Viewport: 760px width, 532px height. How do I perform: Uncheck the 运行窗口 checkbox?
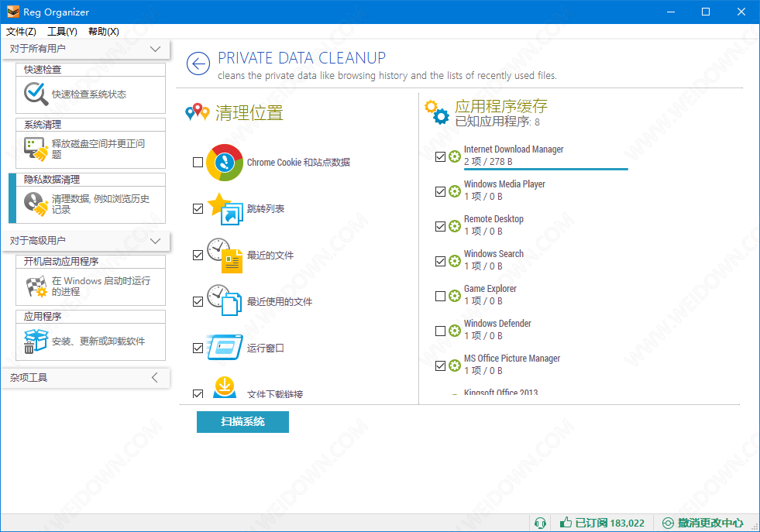(x=198, y=348)
